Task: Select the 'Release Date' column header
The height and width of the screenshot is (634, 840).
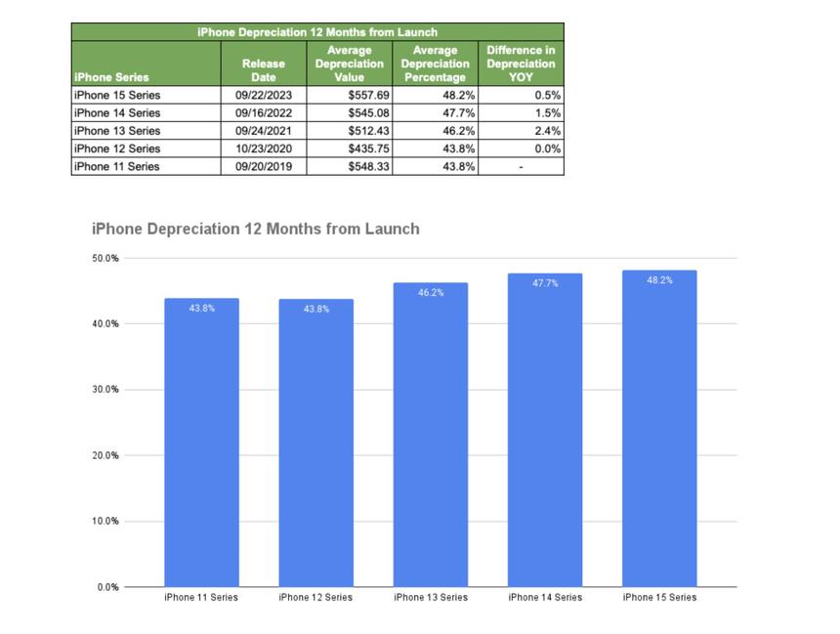Action: coord(264,63)
